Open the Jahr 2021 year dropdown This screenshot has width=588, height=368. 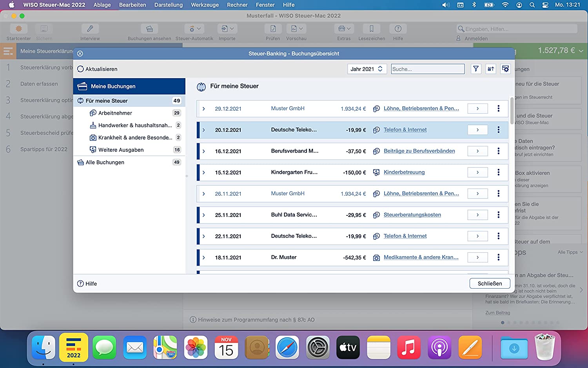click(367, 69)
